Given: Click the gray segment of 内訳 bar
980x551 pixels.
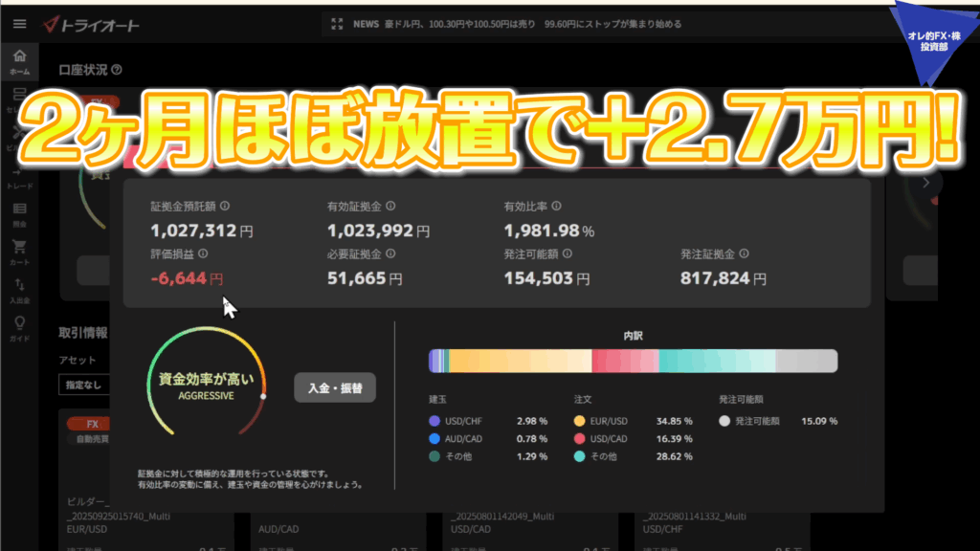Looking at the screenshot, I should (806, 361).
